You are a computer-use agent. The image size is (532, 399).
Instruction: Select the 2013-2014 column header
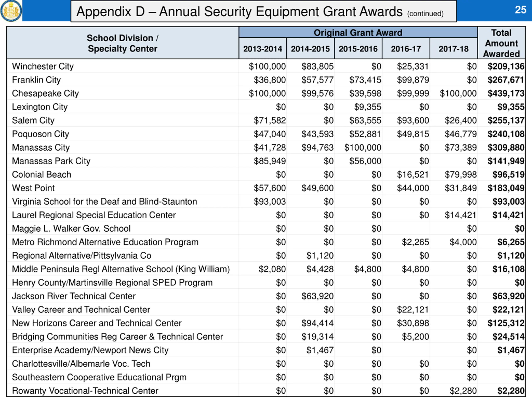(262, 49)
